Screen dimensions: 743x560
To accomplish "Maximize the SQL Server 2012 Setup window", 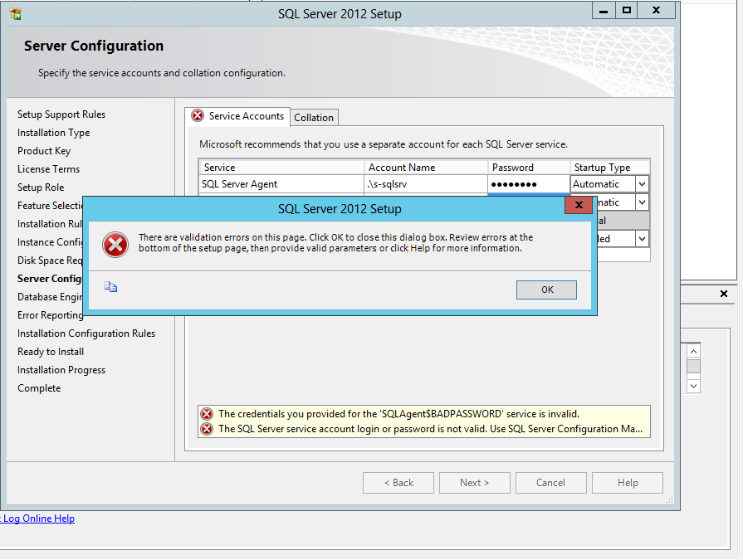I will pyautogui.click(x=627, y=11).
